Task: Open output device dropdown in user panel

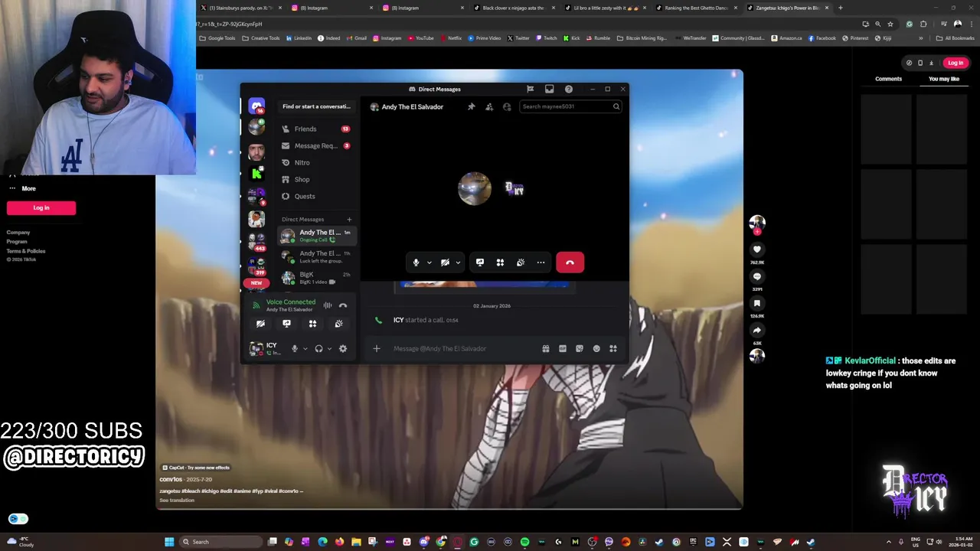Action: click(329, 349)
